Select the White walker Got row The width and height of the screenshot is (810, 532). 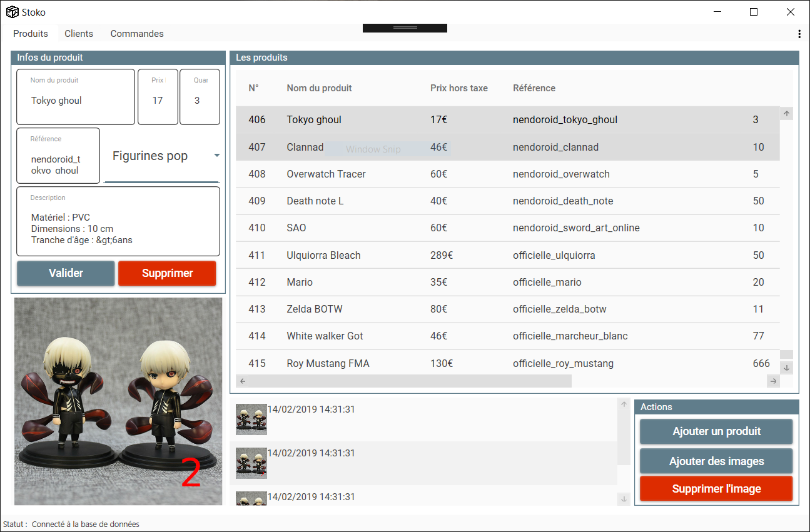coord(508,336)
